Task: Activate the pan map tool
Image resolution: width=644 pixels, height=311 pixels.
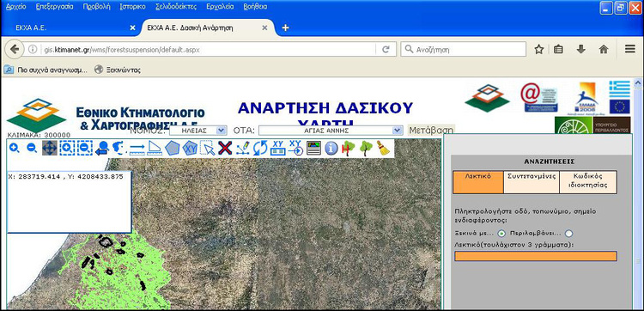Action: [50, 148]
